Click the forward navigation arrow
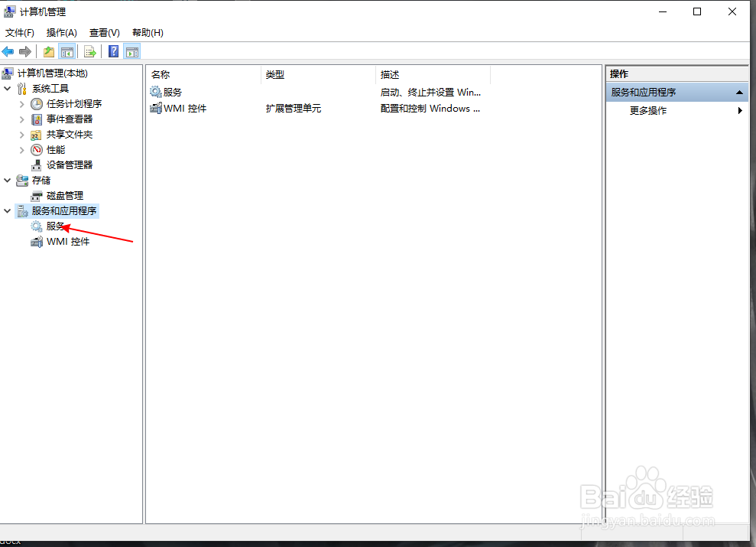Image resolution: width=756 pixels, height=547 pixels. click(x=24, y=51)
